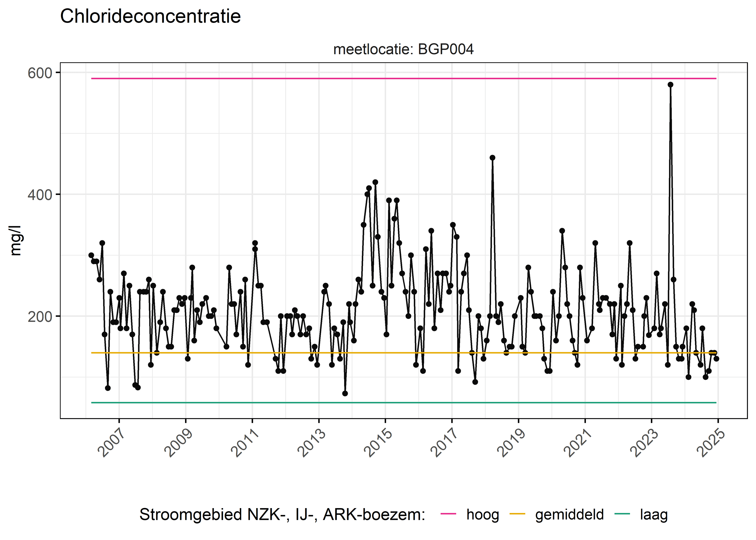The width and height of the screenshot is (756, 540).
Task: Click the 600 y-axis tick label
Action: coord(40,73)
